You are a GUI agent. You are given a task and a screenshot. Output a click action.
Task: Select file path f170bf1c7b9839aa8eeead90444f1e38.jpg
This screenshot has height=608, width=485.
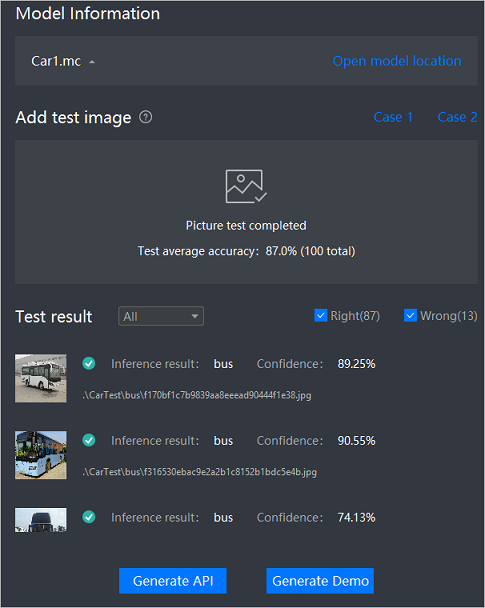click(x=197, y=395)
